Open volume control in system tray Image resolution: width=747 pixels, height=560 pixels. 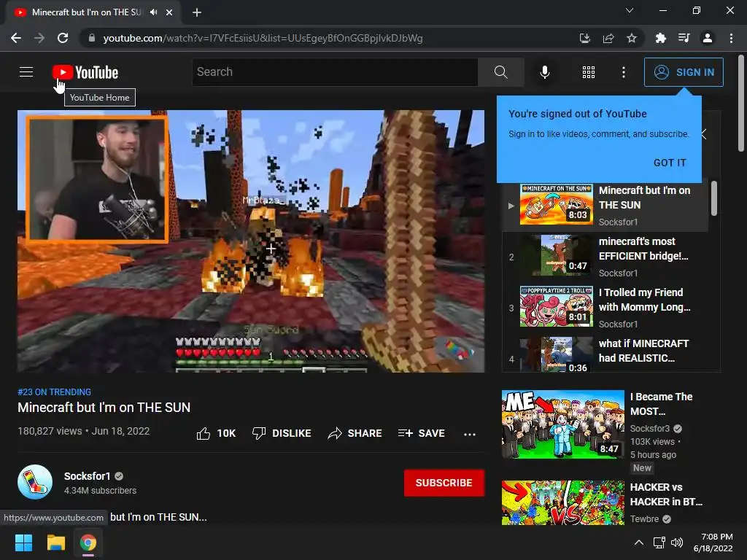[x=676, y=542]
